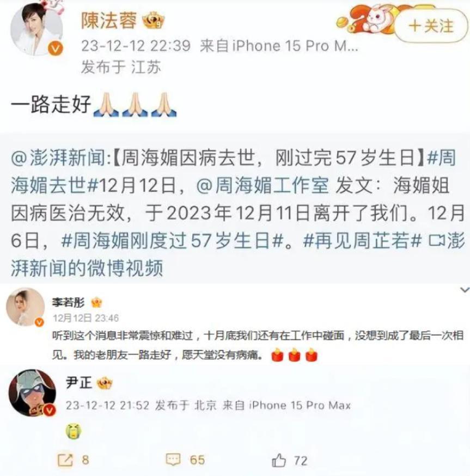The image size is (470, 476).
Task: Click the share/repost icon
Action: point(65,460)
